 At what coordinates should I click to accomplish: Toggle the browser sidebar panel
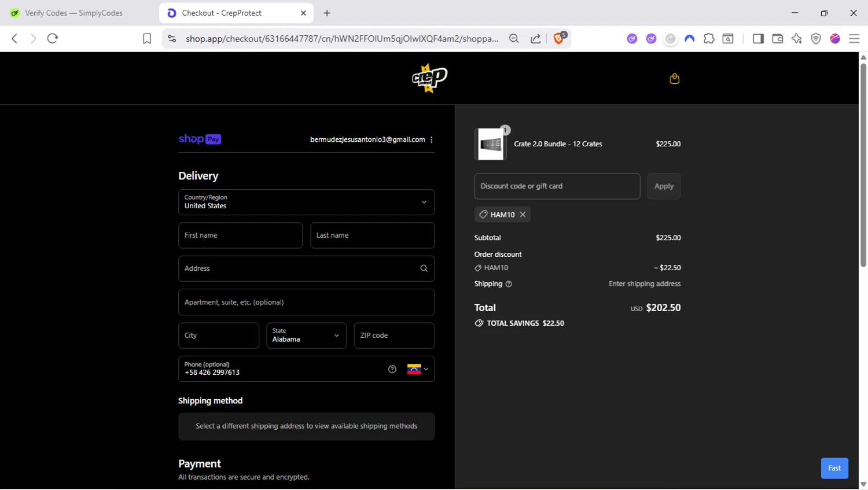coord(758,39)
